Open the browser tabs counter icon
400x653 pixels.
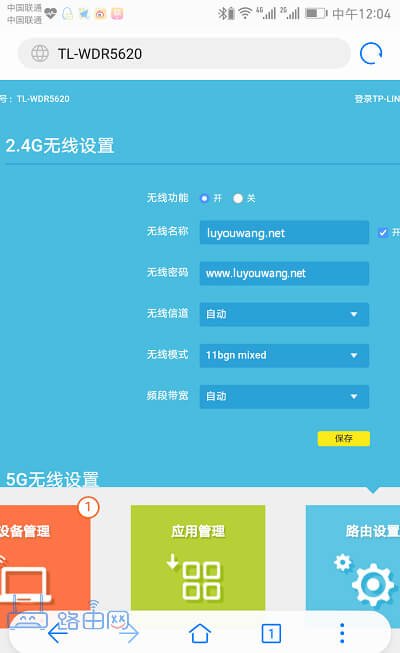[271, 634]
